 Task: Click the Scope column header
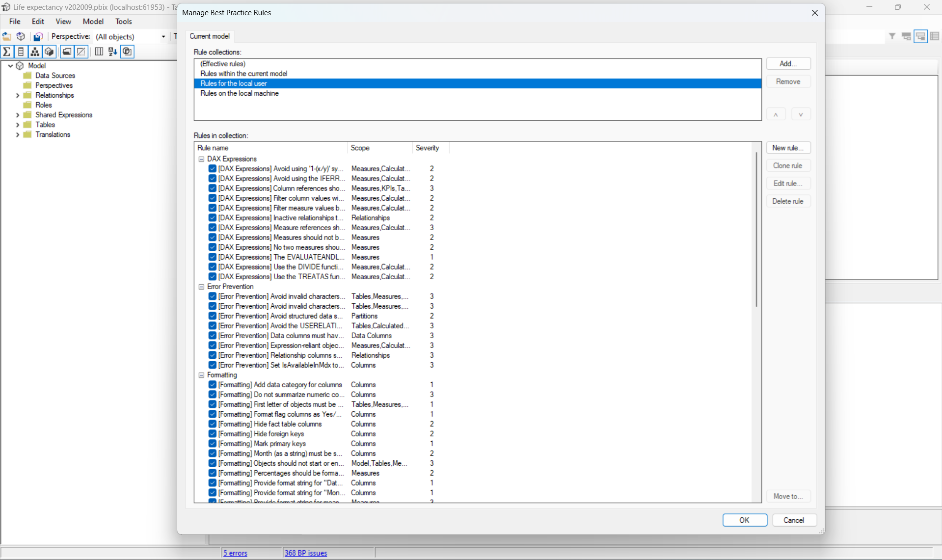click(380, 148)
